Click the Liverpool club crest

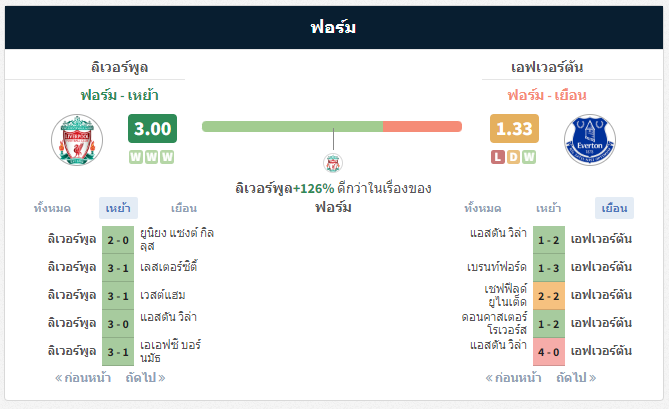tap(77, 140)
